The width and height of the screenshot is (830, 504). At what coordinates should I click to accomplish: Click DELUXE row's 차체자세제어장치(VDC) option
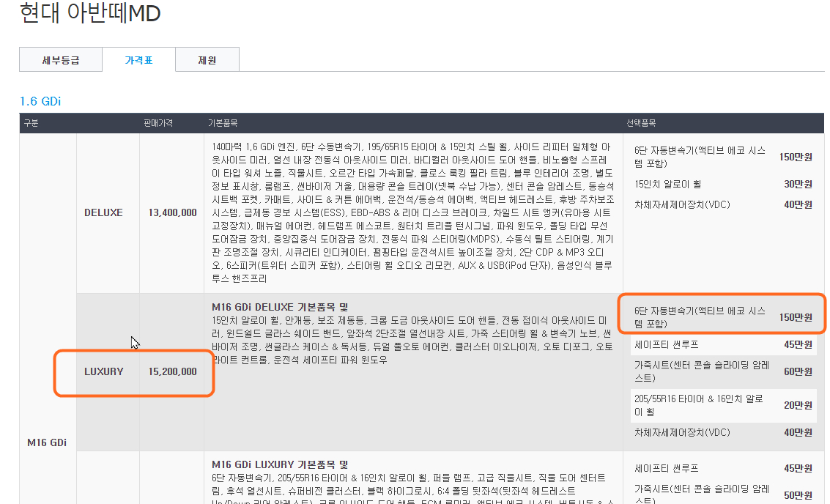click(682, 205)
